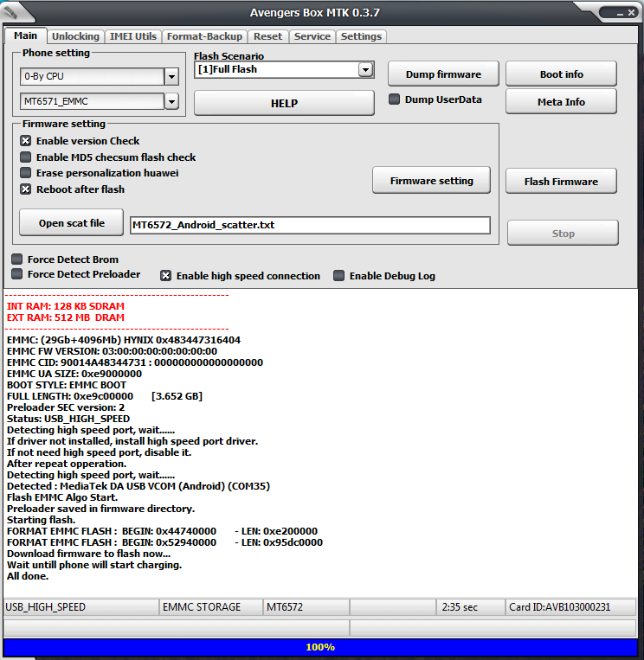The width and height of the screenshot is (644, 660).
Task: Toggle Reboot after flash option
Action: (26, 189)
